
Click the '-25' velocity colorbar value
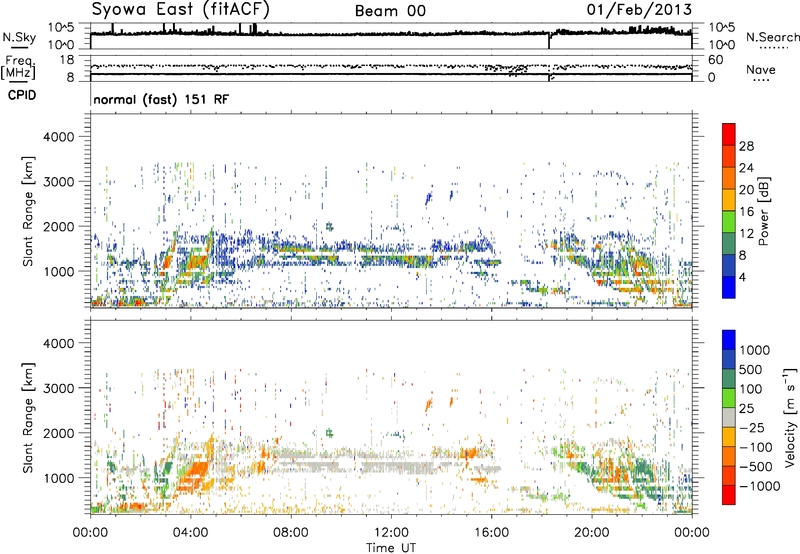point(753,428)
